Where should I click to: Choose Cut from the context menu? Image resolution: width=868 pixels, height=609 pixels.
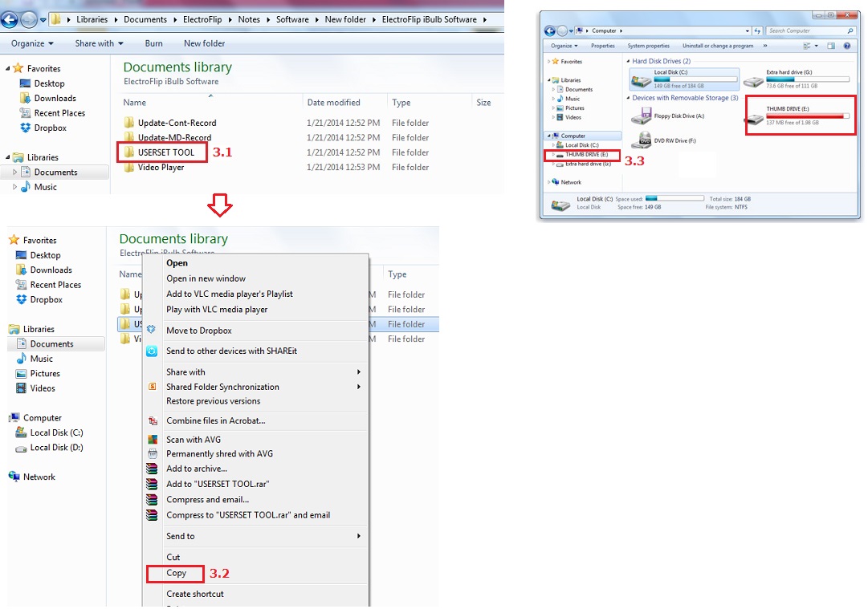coord(173,557)
